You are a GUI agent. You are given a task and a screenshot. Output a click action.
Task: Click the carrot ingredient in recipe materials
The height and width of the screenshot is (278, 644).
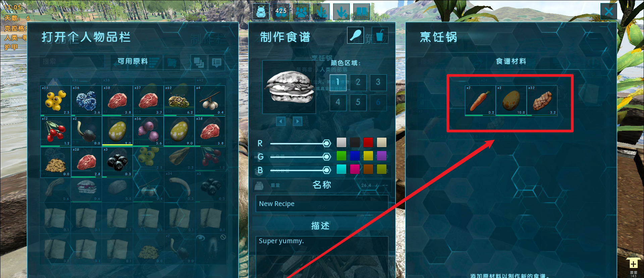[480, 100]
